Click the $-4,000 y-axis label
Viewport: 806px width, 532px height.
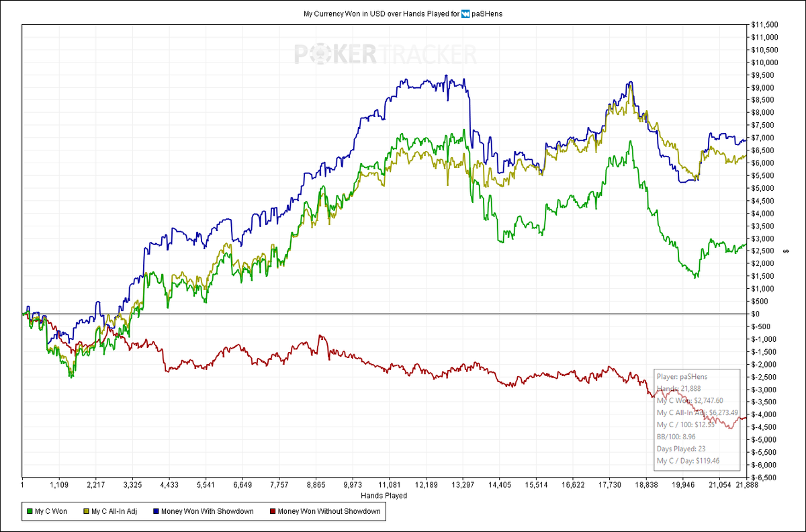[764, 414]
